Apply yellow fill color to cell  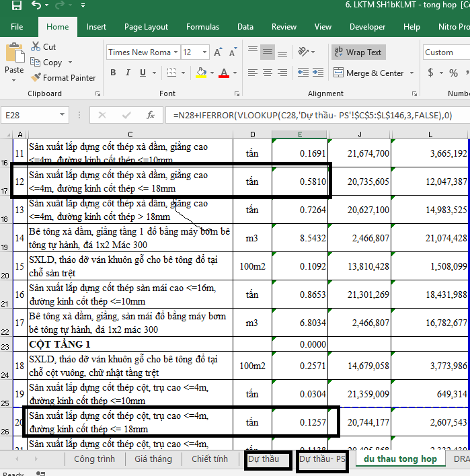pyautogui.click(x=201, y=73)
